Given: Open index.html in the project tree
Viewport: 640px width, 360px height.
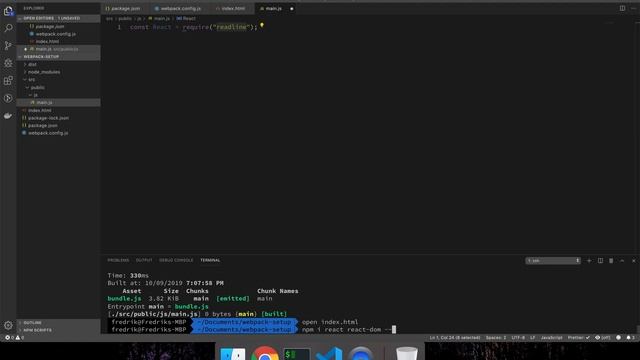Looking at the screenshot, I should (58, 110).
